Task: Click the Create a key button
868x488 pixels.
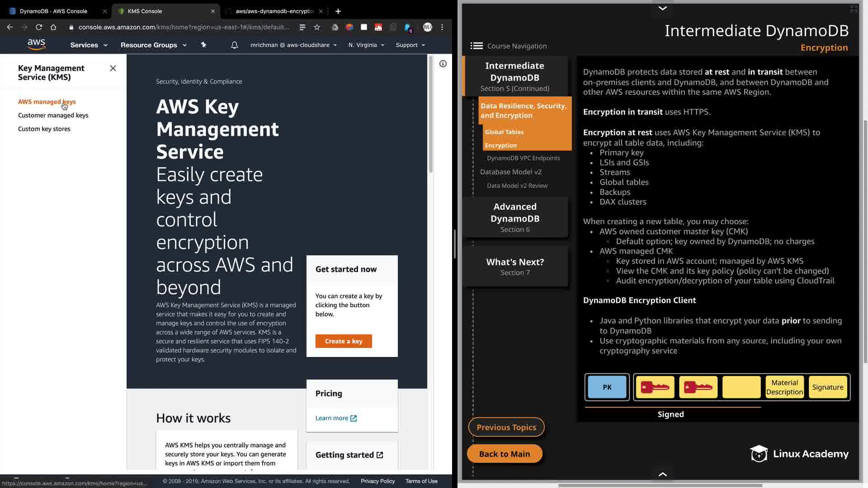Action: point(344,341)
